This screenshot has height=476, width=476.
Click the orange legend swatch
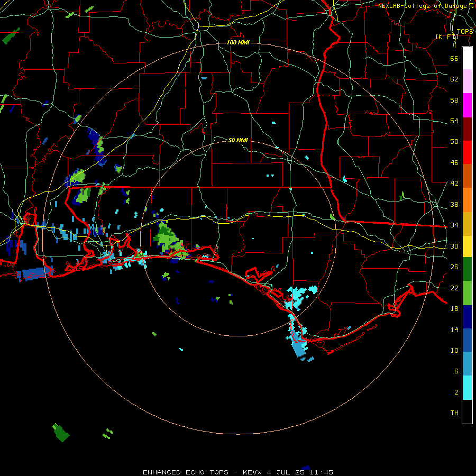[467, 200]
